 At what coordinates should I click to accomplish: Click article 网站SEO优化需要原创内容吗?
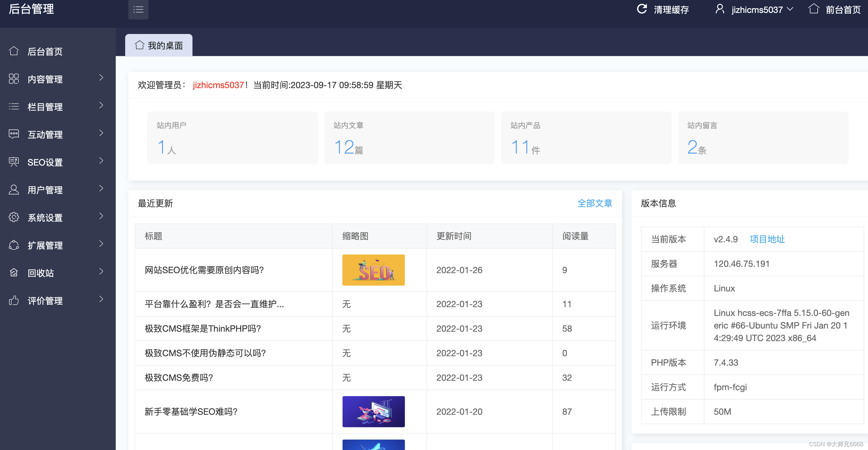[x=204, y=270]
